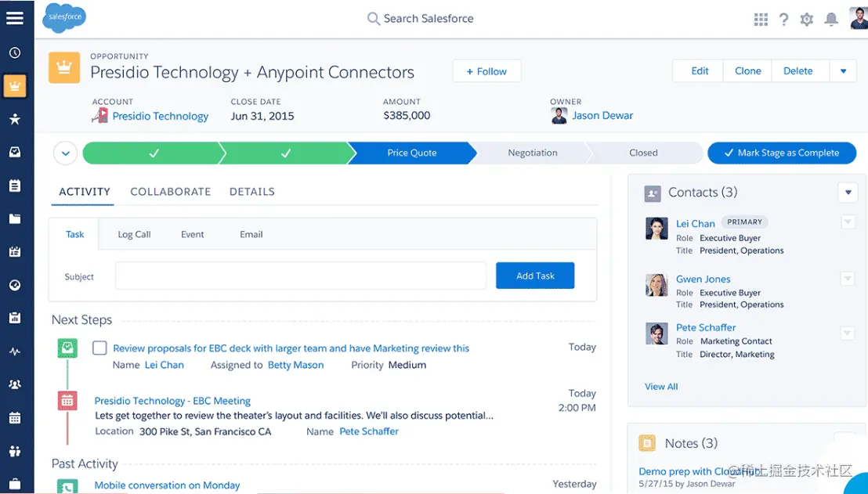Open more actions arrow next to Delete
The width and height of the screenshot is (868, 494).
click(843, 70)
